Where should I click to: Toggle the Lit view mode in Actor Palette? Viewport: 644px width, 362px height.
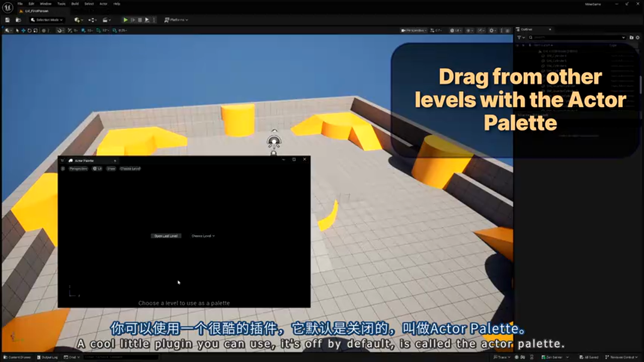point(97,169)
